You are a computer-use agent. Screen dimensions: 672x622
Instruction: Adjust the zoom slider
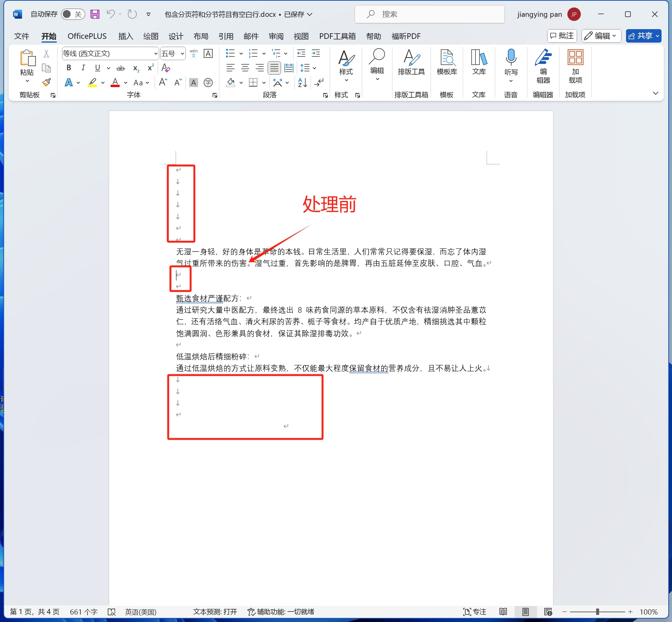597,612
